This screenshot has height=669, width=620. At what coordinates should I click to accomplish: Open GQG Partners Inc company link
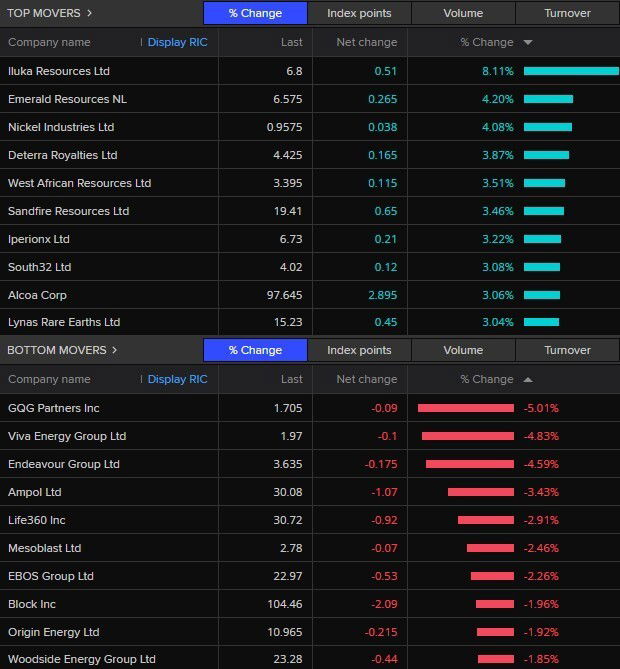(54, 408)
